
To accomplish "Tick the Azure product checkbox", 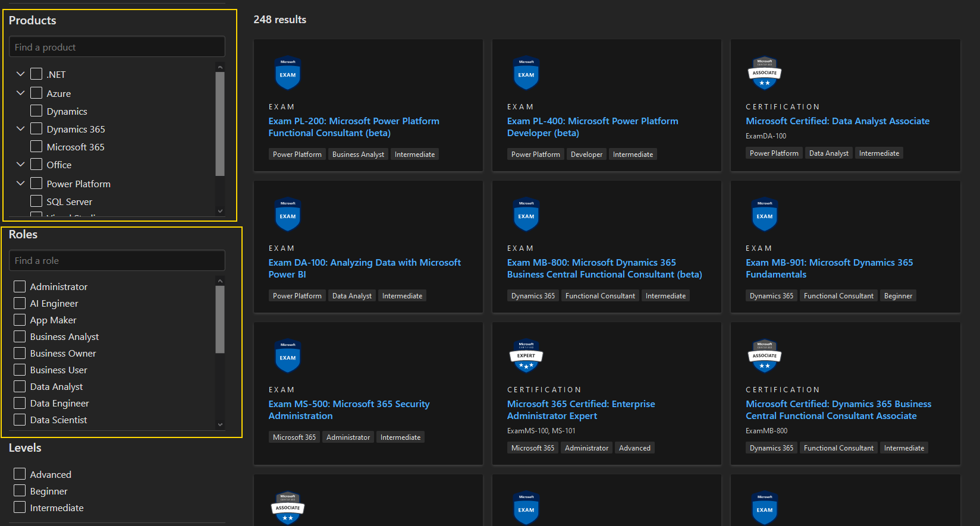I will click(36, 93).
